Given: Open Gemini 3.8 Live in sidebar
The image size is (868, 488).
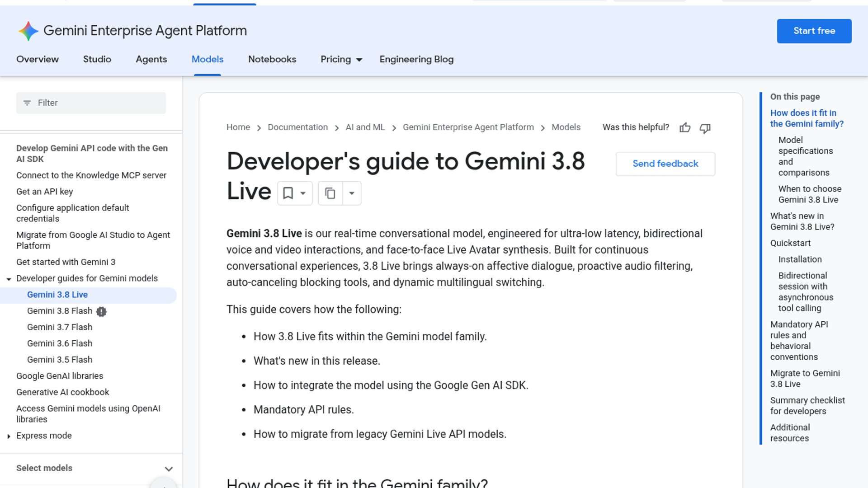Looking at the screenshot, I should coord(57,295).
